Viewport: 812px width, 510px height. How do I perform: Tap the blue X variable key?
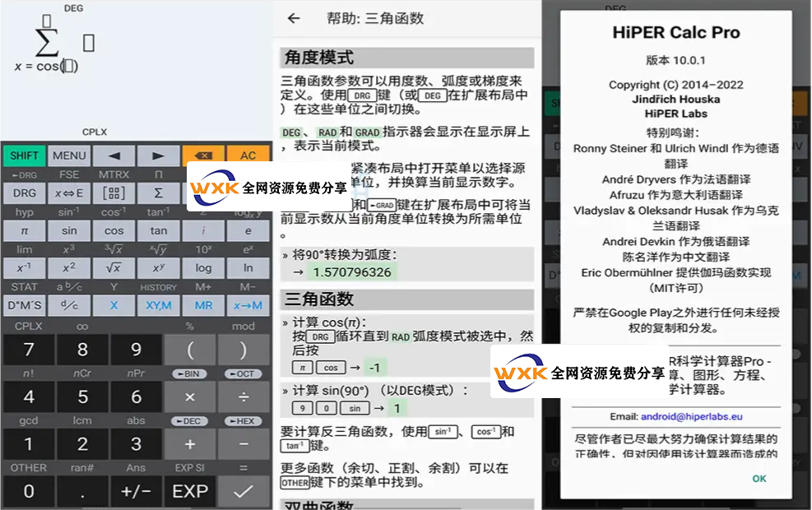114,305
